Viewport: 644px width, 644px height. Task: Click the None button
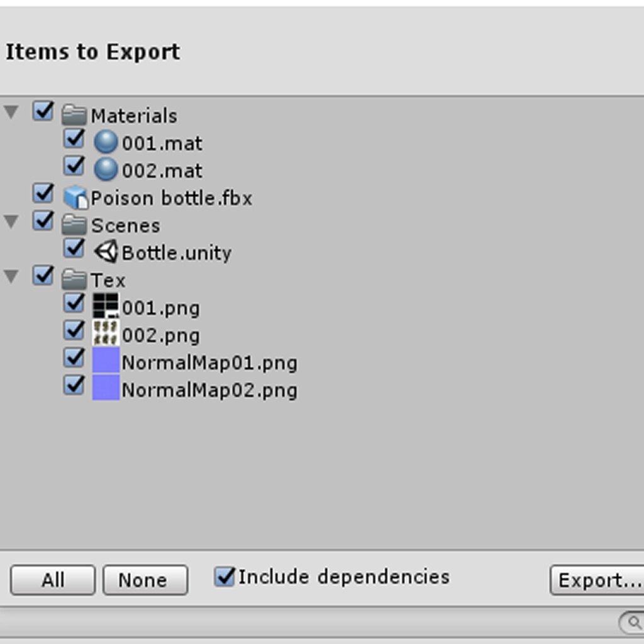point(145,580)
